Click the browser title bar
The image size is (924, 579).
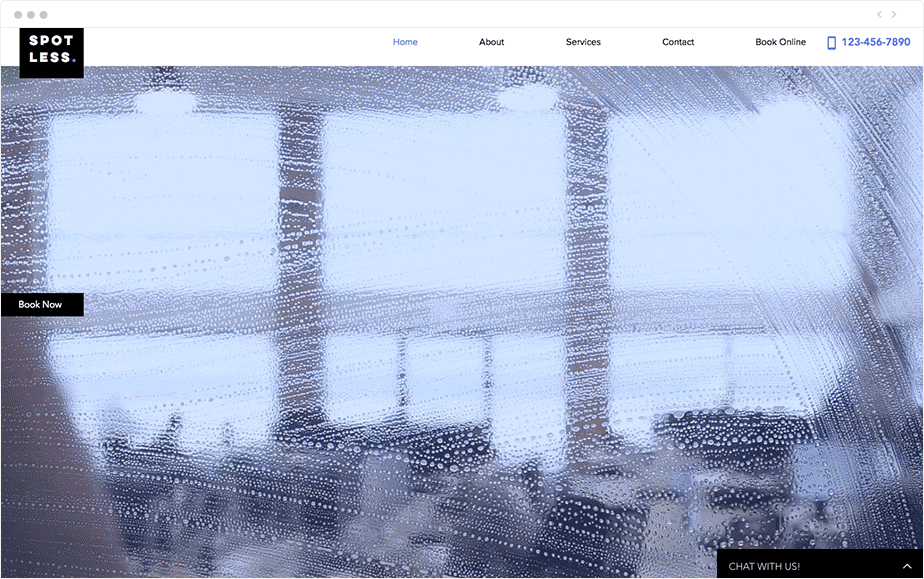pos(462,14)
